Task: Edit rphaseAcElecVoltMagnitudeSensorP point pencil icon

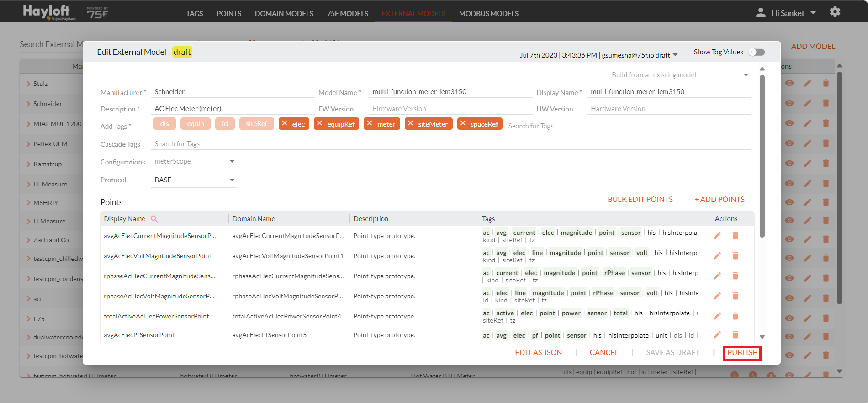Action: click(x=717, y=296)
